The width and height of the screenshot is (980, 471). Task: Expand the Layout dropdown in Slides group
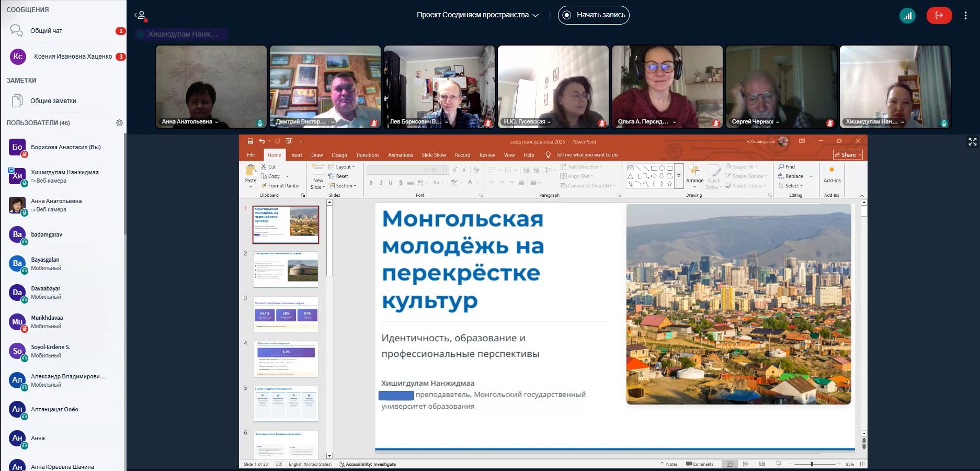click(343, 167)
